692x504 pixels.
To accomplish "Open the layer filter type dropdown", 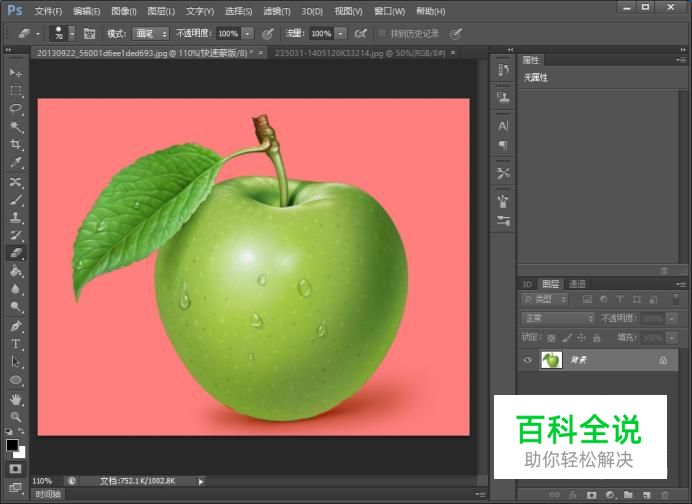I will click(x=545, y=300).
